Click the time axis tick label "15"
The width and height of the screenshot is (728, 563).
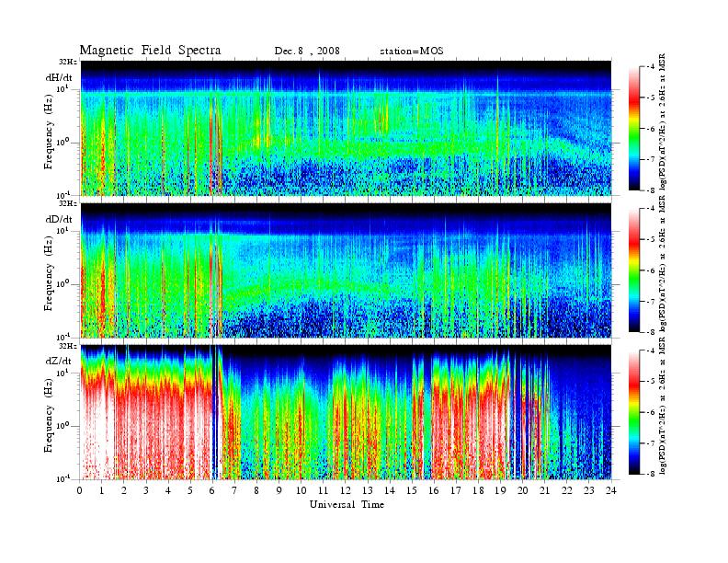(x=412, y=490)
